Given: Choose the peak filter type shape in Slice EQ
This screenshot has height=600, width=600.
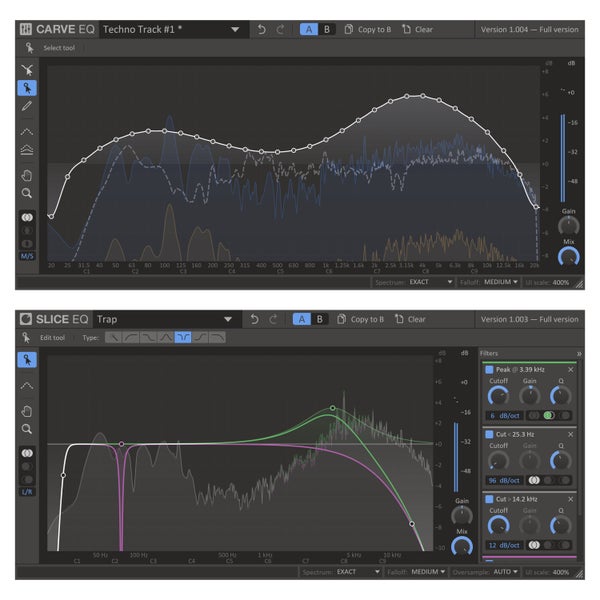Looking at the screenshot, I should tap(166, 338).
